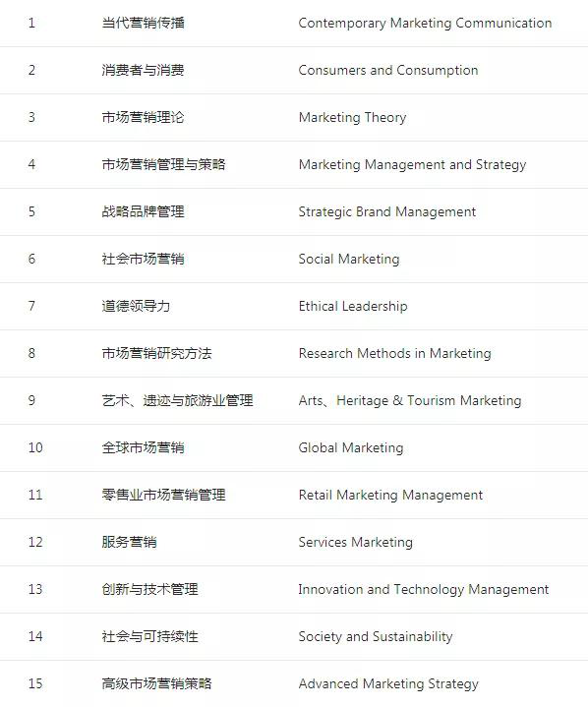Select 'Research Methods in Marketing' text
The image size is (588, 707).
point(394,354)
